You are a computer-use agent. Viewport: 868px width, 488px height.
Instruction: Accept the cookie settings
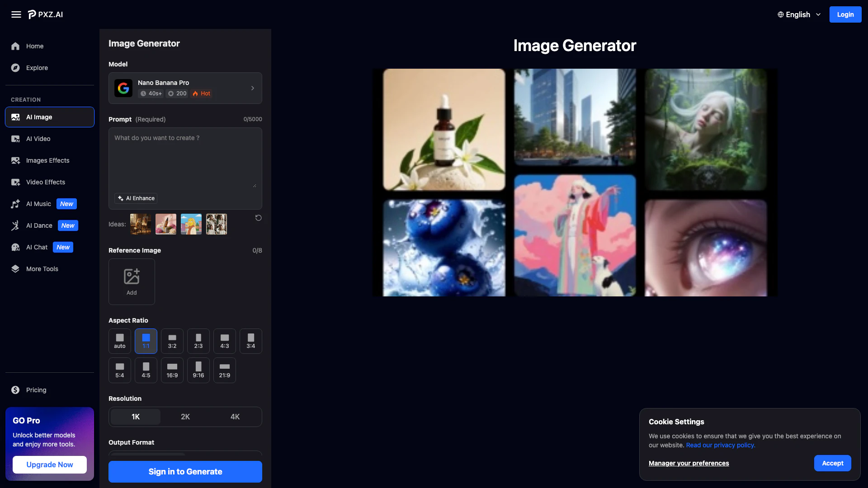pyautogui.click(x=832, y=463)
